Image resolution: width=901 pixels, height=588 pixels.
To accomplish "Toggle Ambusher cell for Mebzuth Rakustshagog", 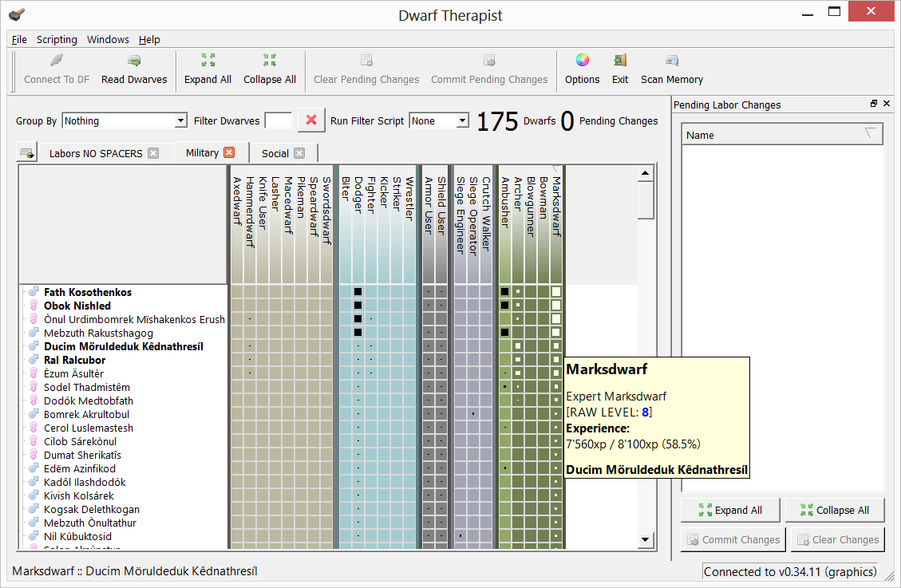I will 504,333.
